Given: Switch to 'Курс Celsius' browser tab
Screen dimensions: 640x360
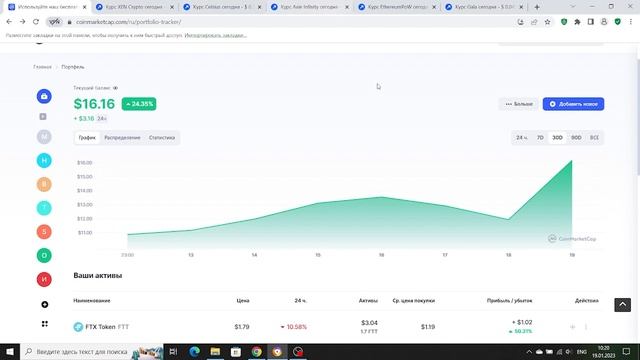Looking at the screenshot, I should (x=223, y=7).
